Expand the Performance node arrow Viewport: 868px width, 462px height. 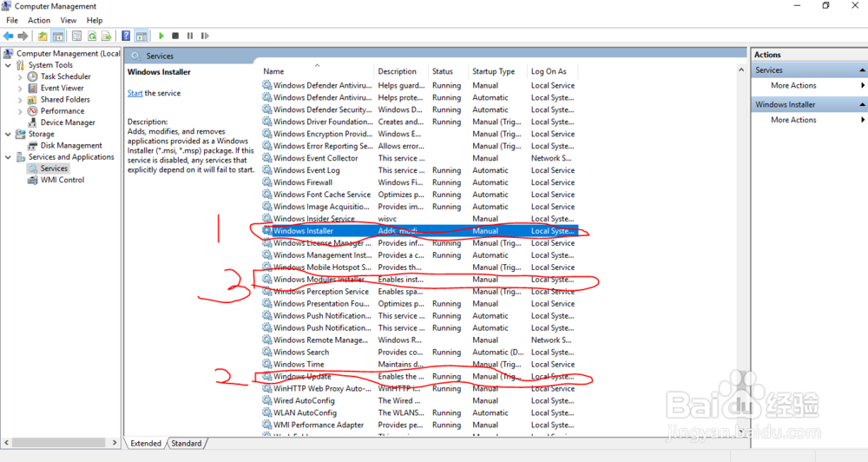coord(21,111)
